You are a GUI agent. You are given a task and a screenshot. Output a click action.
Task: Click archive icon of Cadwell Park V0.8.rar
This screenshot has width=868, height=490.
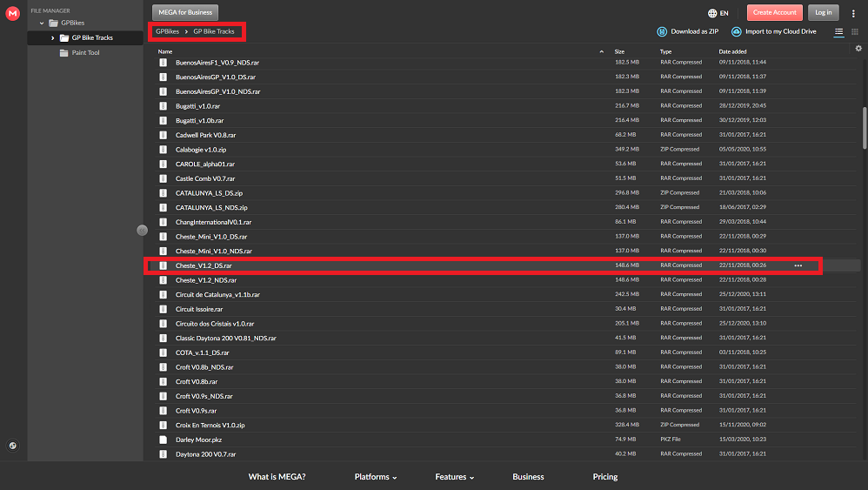(163, 135)
